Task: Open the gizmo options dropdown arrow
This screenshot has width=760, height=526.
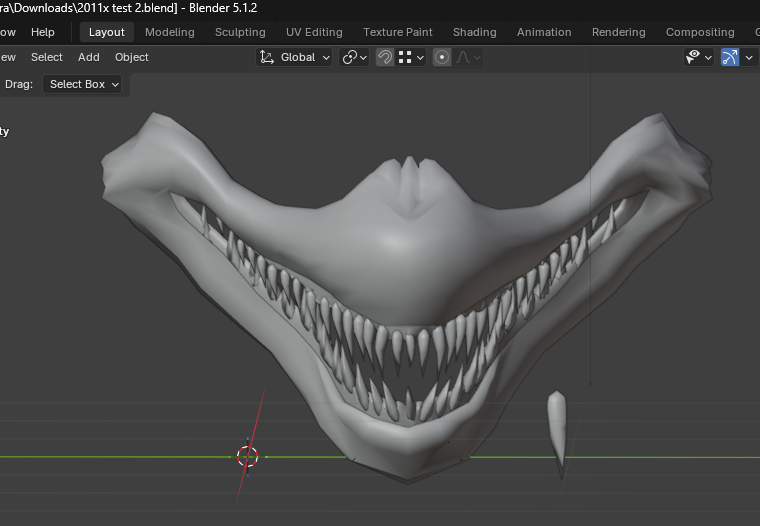Action: [x=749, y=57]
